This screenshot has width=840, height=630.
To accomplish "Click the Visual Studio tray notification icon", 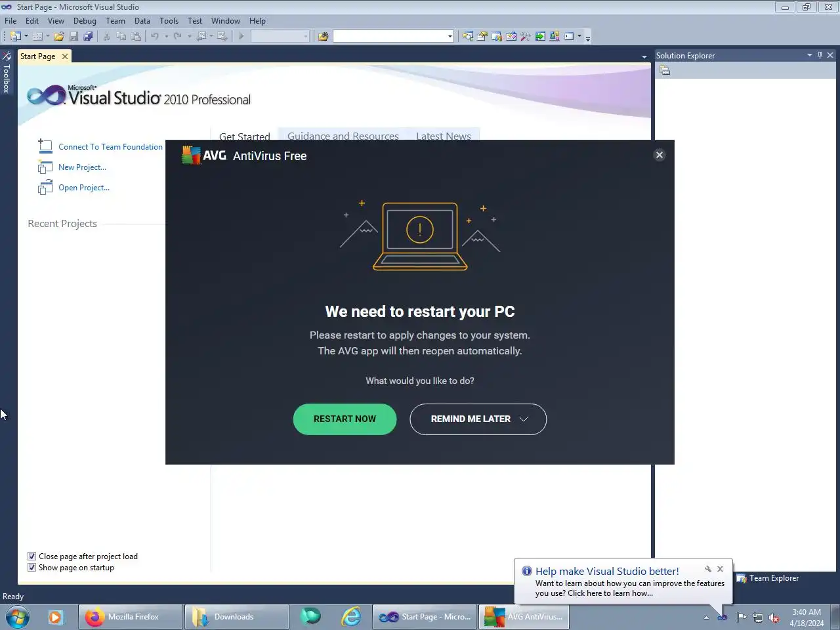I will pos(722,617).
